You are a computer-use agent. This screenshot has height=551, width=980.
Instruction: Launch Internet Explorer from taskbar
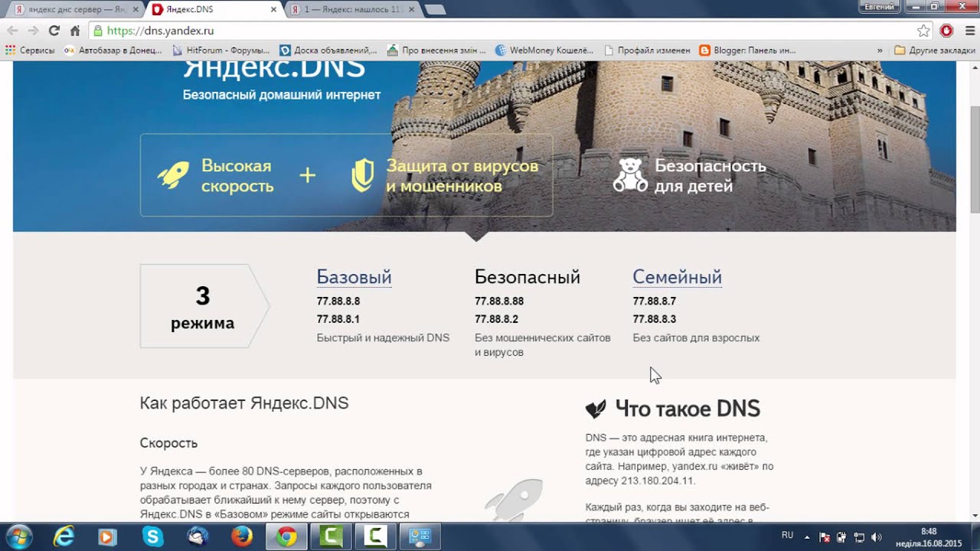64,537
